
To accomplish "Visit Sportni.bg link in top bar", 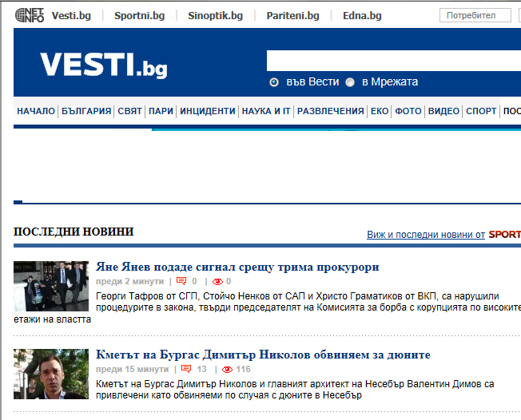I will [140, 16].
